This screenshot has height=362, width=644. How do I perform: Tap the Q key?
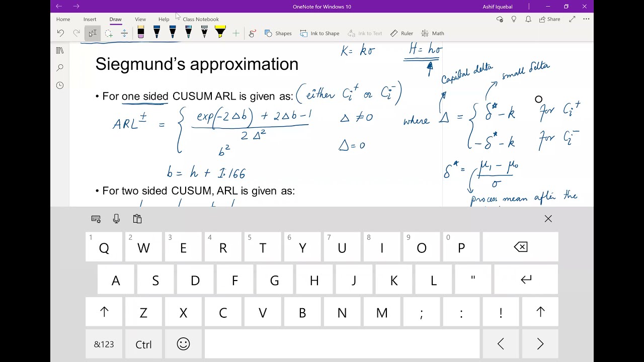(104, 247)
